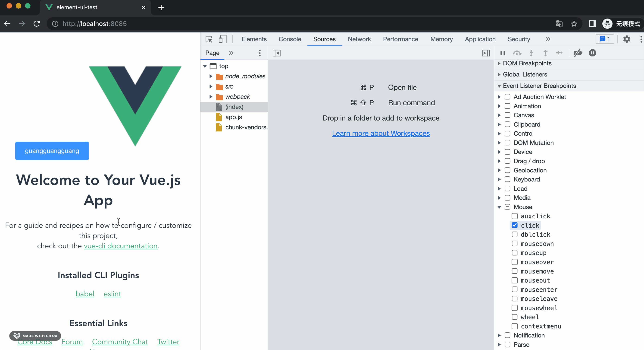Hide the navigator sidebar pane

click(276, 53)
